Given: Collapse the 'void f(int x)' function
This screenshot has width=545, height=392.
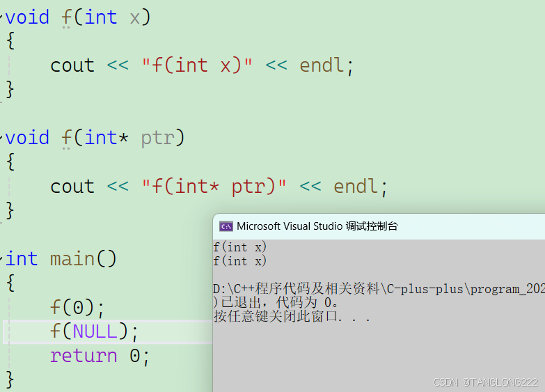Looking at the screenshot, I should click(x=1, y=16).
